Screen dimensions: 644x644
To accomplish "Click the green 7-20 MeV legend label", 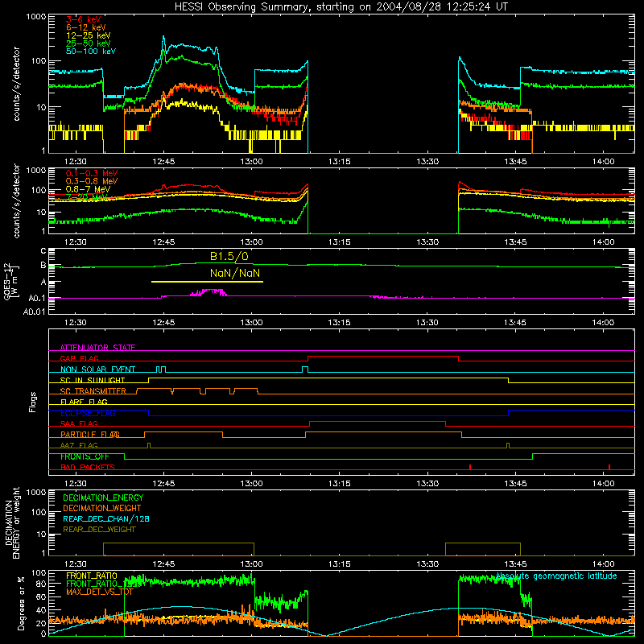I will pyautogui.click(x=86, y=197).
